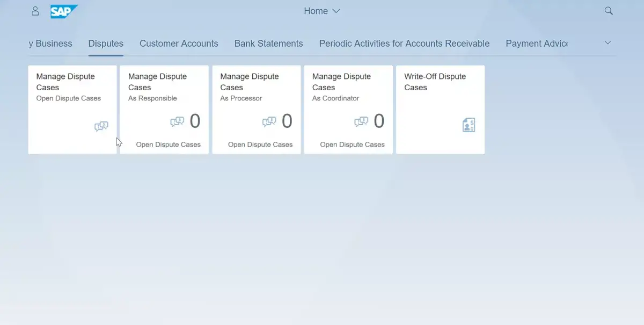
Task: Open Manage Dispute Cases As Processor tile
Action: coord(257,110)
